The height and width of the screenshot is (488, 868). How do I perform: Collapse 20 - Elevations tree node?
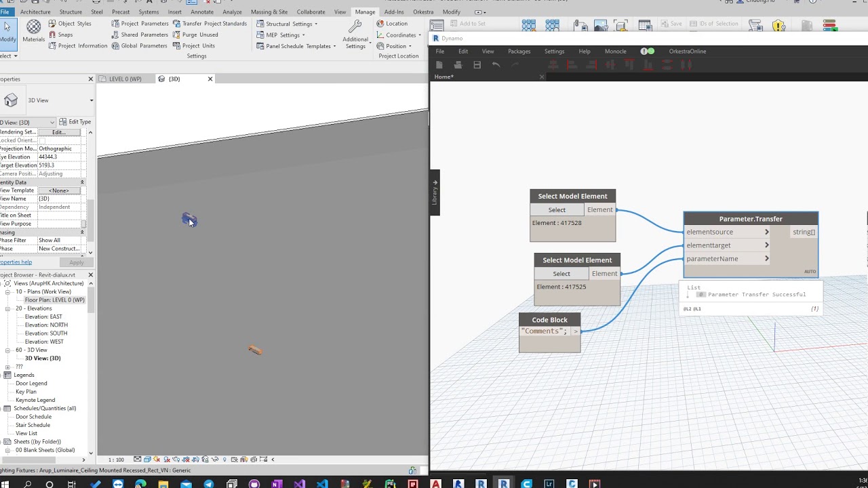[9, 308]
